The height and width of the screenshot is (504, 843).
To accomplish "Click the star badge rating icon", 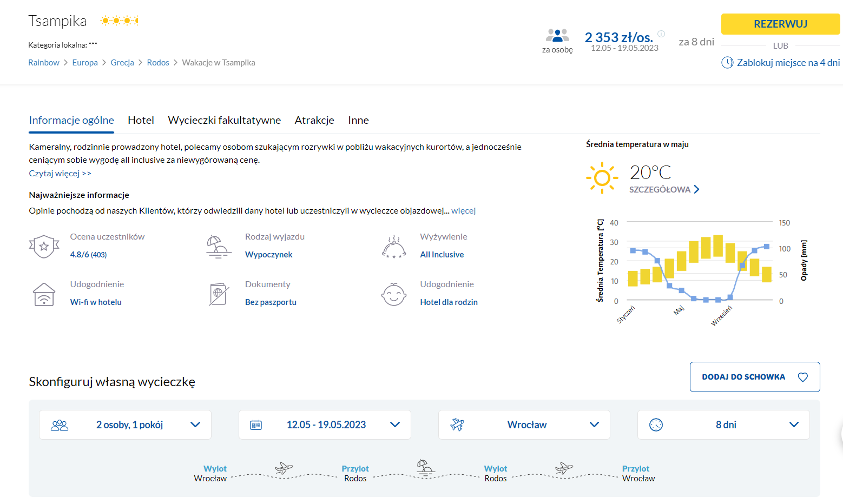I will point(44,247).
